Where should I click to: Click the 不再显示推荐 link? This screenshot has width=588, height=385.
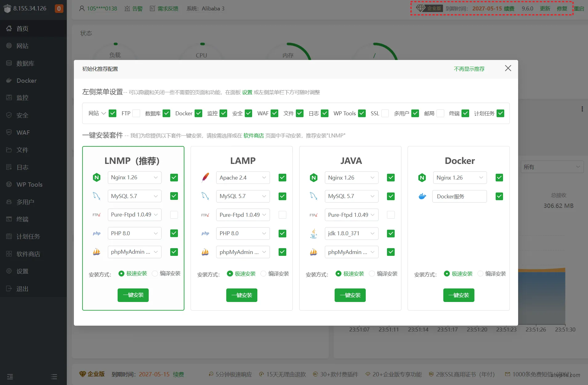click(469, 69)
